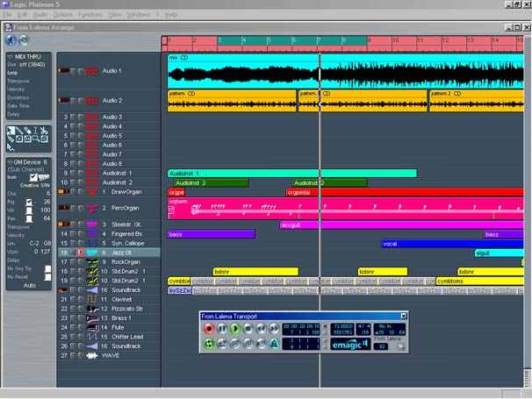Click the Link icon beside the Catch icon
Viewport: 532px width, 399px height.
coord(24,40)
